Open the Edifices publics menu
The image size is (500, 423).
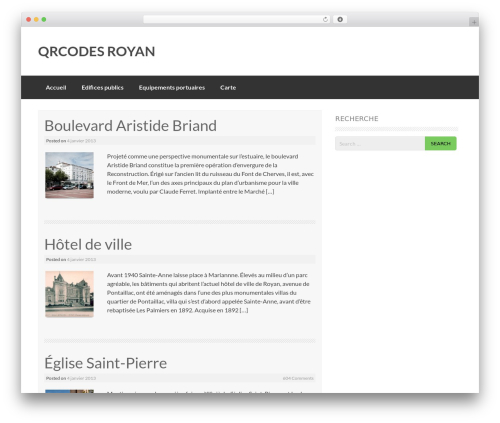102,87
